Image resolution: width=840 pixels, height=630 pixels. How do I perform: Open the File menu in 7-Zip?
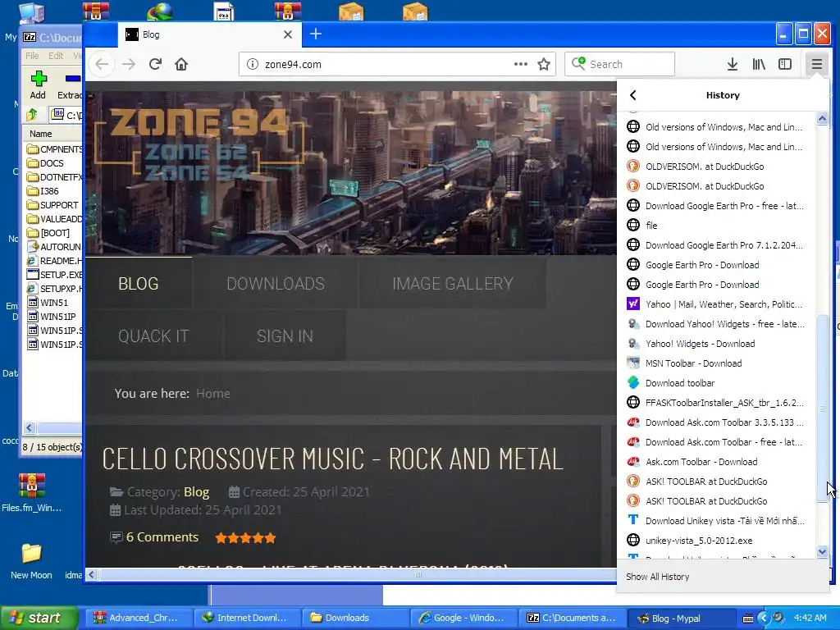pyautogui.click(x=32, y=56)
